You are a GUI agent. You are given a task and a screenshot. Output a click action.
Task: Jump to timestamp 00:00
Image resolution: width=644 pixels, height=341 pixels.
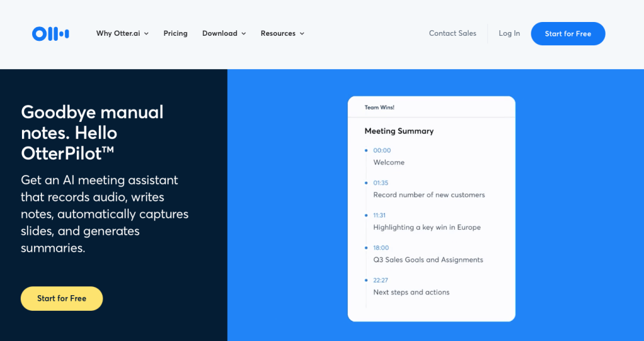coord(382,150)
